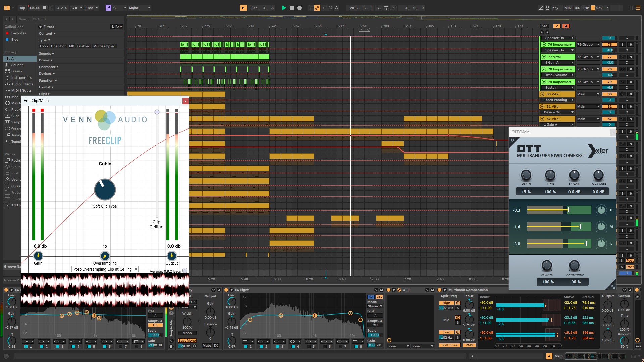
Task: Click the One Shot type filter tag
Action: (x=58, y=46)
